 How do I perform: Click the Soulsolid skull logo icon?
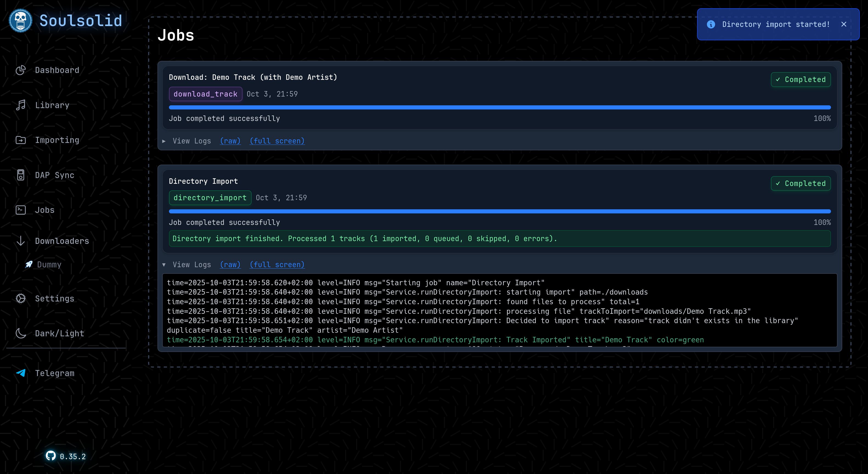(21, 21)
